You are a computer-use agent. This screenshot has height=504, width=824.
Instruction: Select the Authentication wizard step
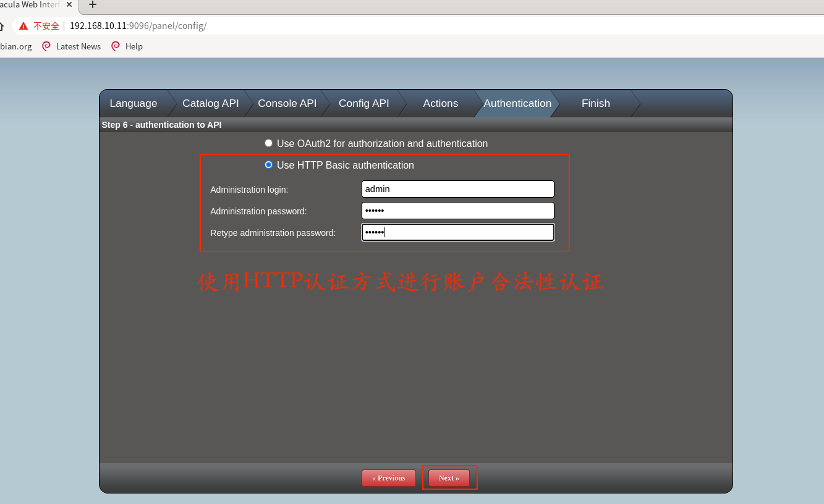click(517, 104)
